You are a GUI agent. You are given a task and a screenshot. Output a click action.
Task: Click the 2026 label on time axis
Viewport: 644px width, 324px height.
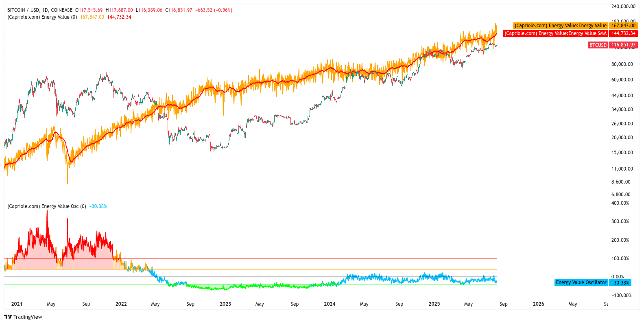[x=538, y=304]
